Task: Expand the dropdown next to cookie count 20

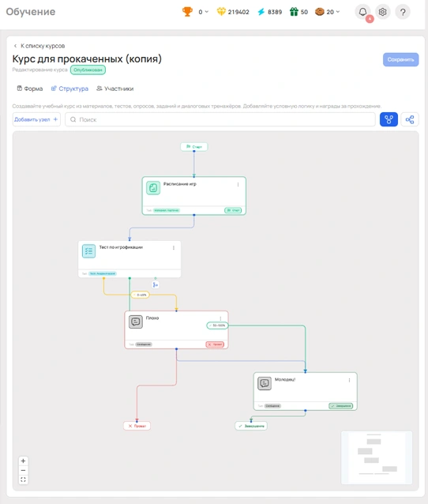Action: 338,12
